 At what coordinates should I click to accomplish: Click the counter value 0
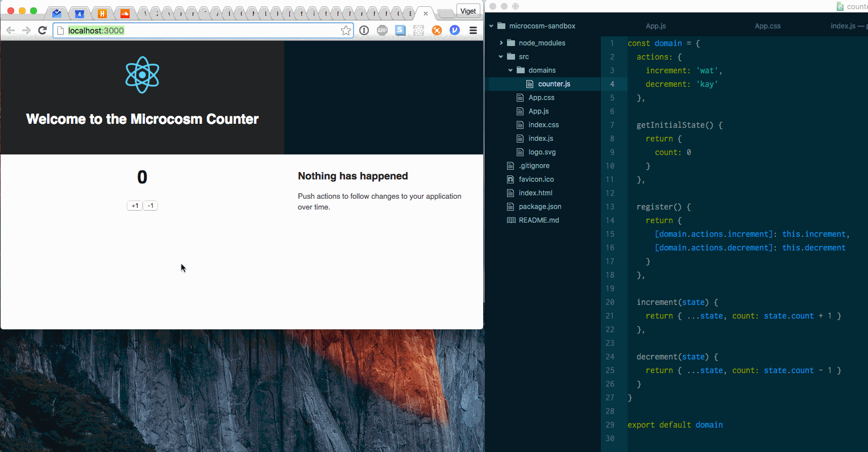point(142,177)
